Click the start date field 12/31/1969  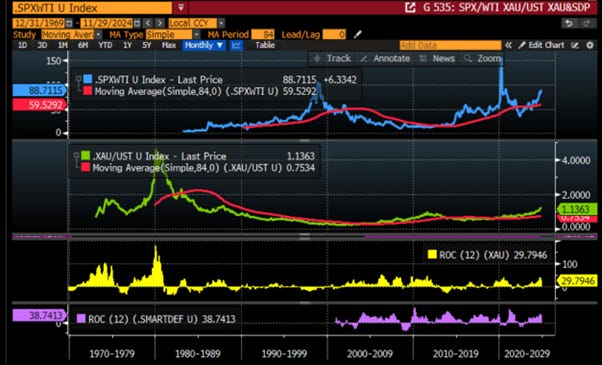[40, 23]
